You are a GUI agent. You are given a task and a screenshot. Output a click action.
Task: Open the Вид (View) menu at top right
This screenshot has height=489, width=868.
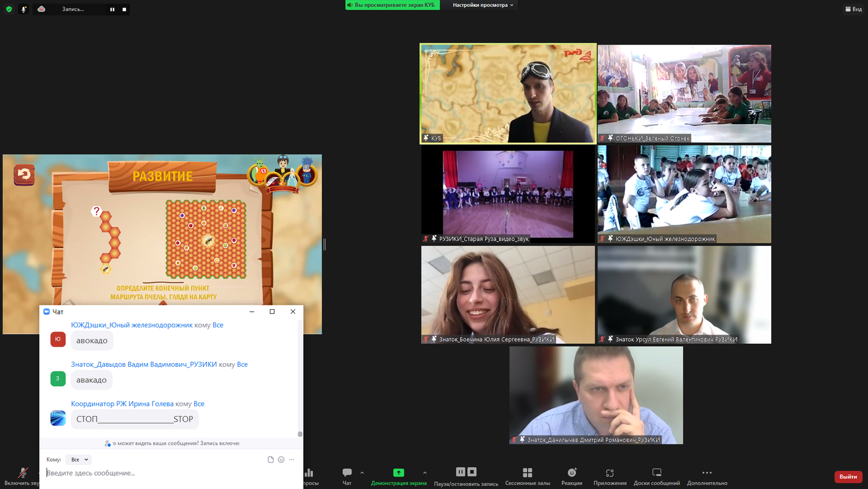pyautogui.click(x=852, y=9)
